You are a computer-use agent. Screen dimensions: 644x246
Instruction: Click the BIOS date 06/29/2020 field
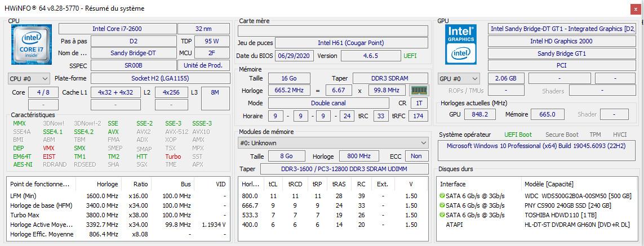[295, 55]
